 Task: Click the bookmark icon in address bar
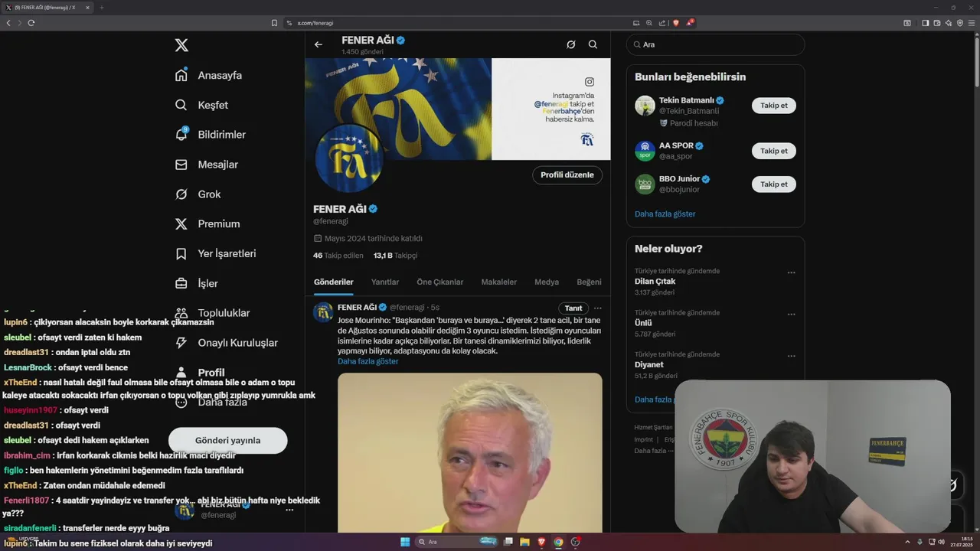pyautogui.click(x=274, y=23)
